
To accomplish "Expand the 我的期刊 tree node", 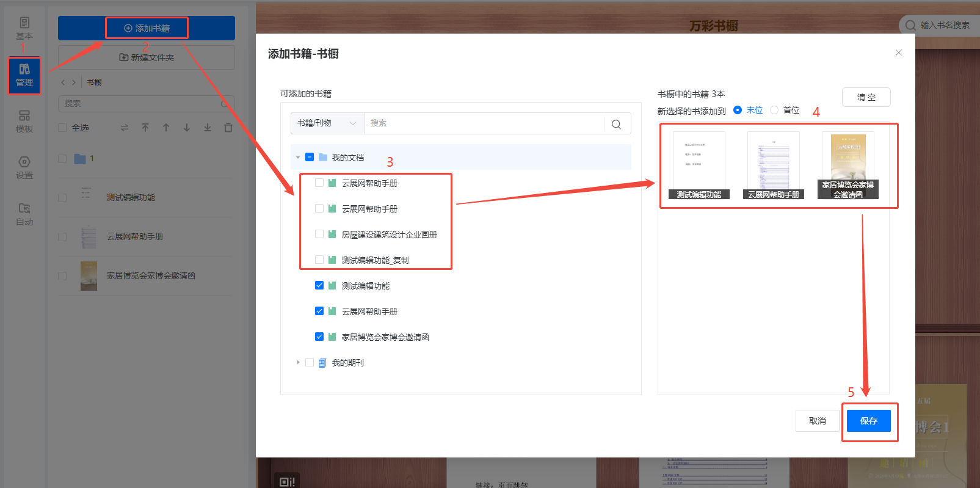I will (298, 363).
